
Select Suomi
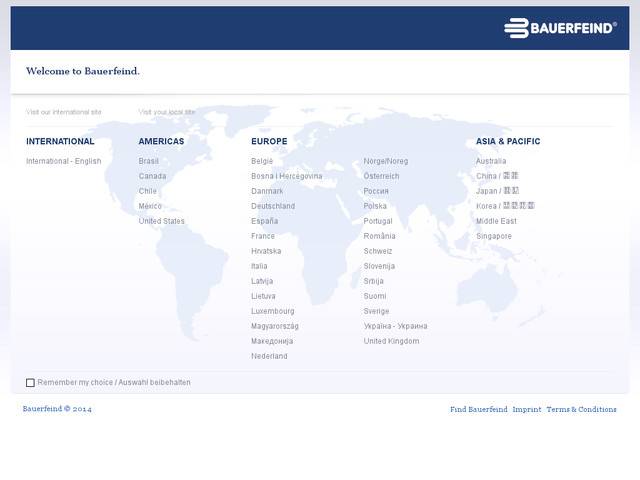coord(375,296)
